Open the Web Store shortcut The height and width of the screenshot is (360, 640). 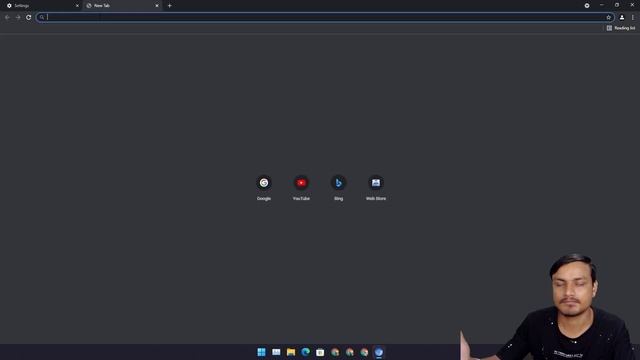(376, 187)
